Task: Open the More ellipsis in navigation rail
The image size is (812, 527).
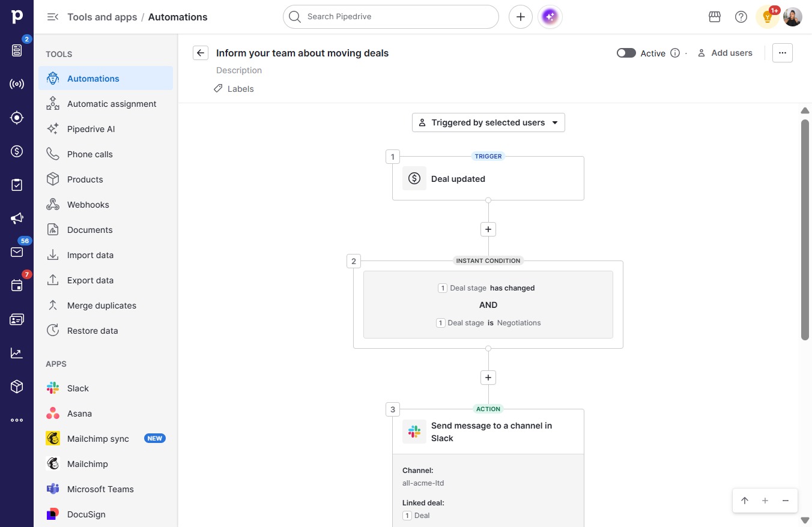Action: tap(17, 420)
